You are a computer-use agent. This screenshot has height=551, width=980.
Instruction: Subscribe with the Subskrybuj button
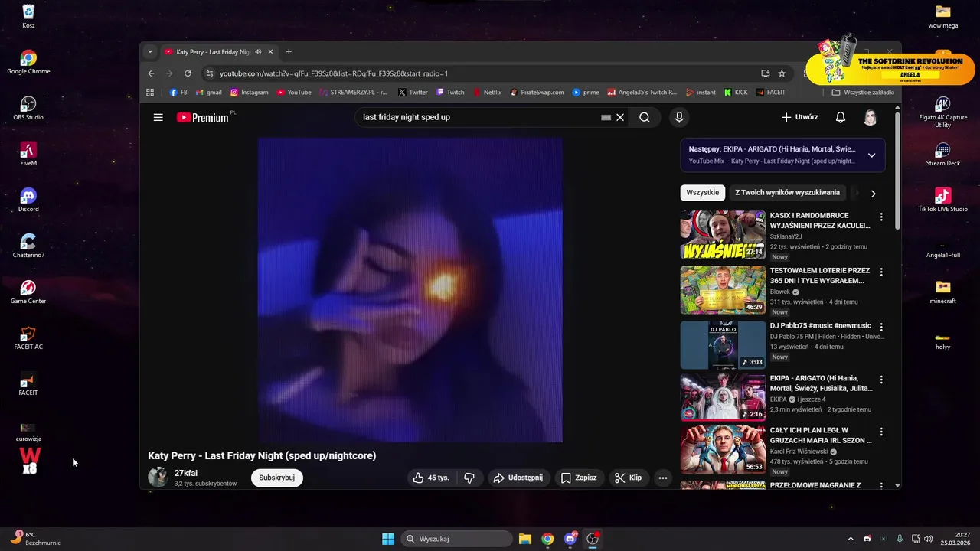[276, 478]
